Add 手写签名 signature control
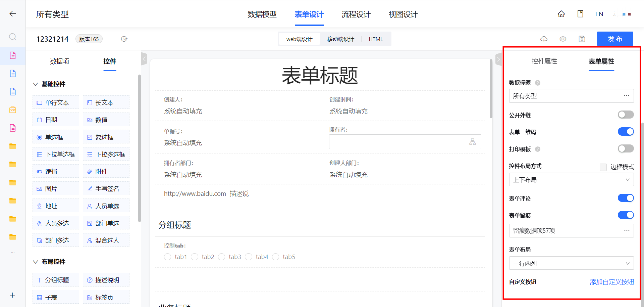This screenshot has height=307, width=644. 106,188
